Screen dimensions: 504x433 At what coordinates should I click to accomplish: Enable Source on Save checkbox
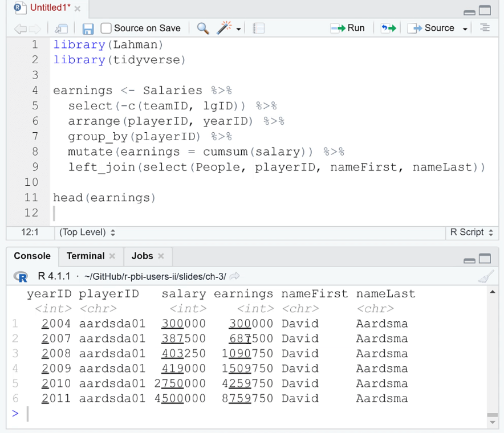[x=105, y=28]
